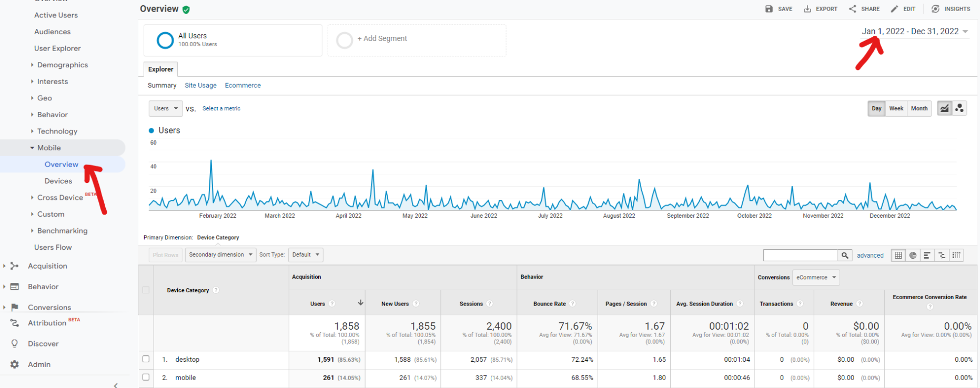This screenshot has height=388, width=980.
Task: Click the Export download icon
Action: tap(807, 9)
